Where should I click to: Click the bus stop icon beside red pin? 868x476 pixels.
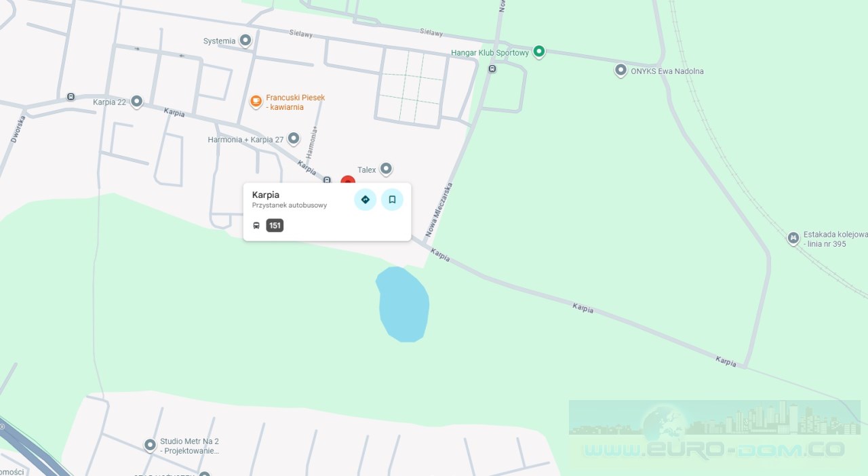[327, 180]
